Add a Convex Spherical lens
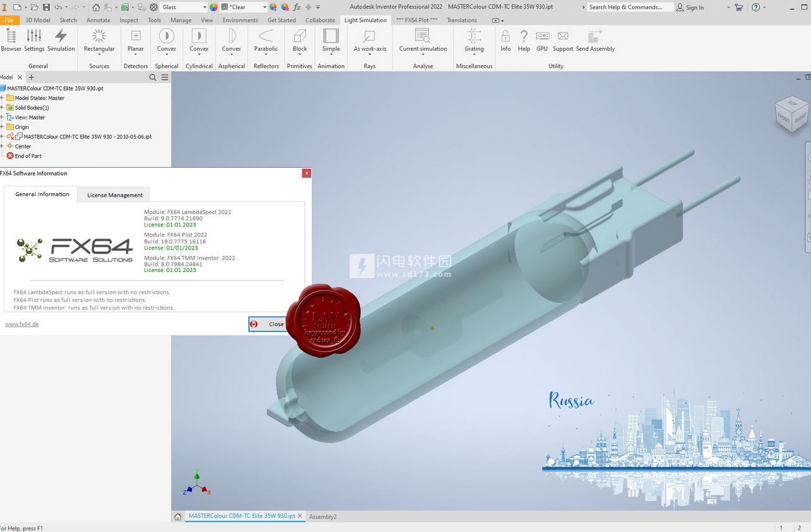 (166, 40)
